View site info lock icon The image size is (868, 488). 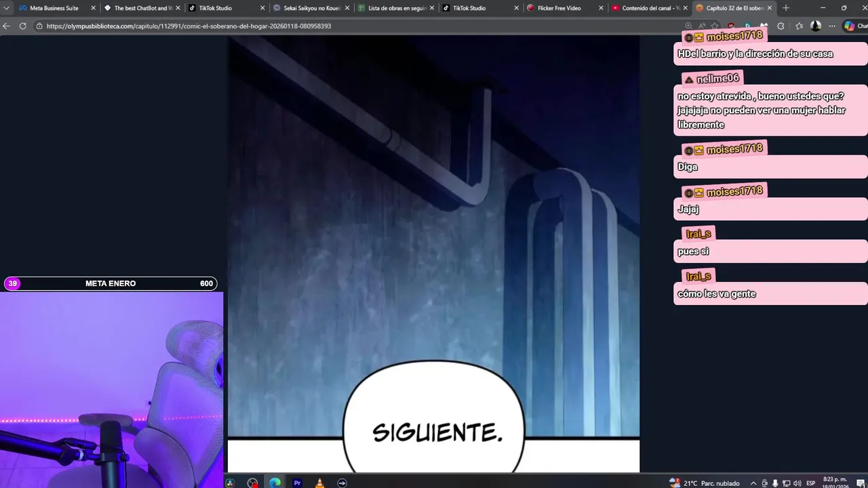pyautogui.click(x=40, y=26)
